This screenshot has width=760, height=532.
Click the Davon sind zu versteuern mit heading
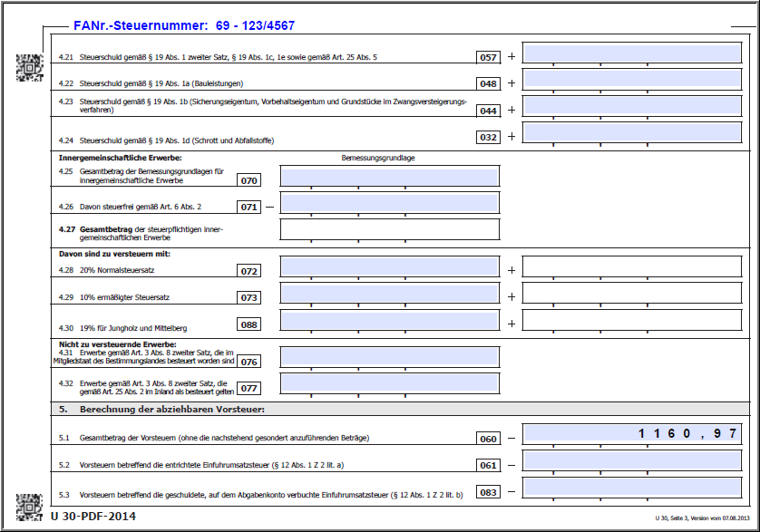pos(114,254)
